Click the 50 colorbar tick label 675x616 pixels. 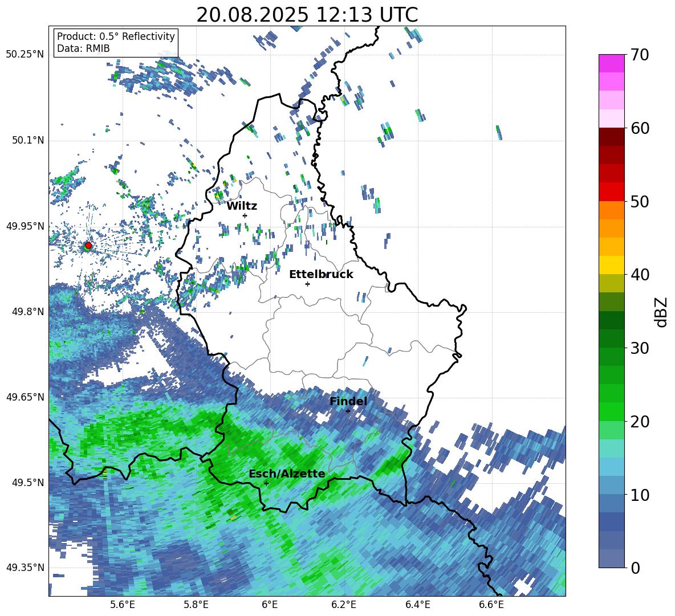(x=640, y=201)
